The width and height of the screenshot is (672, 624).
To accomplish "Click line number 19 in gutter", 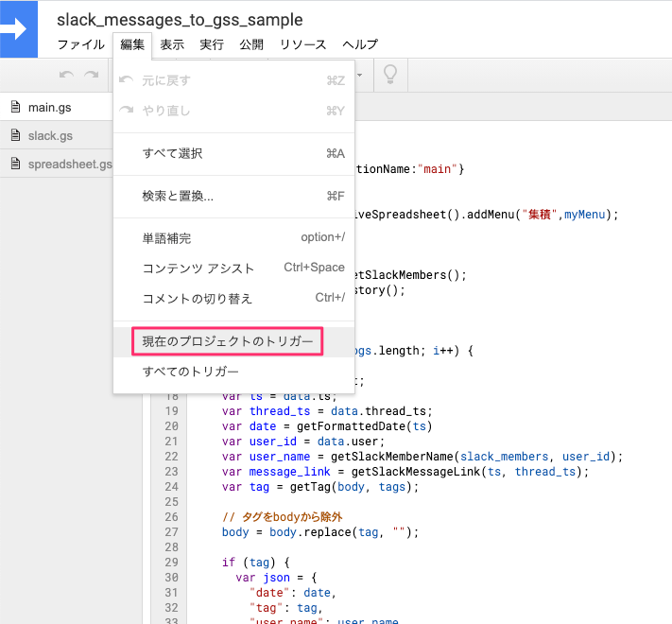I will [x=171, y=411].
